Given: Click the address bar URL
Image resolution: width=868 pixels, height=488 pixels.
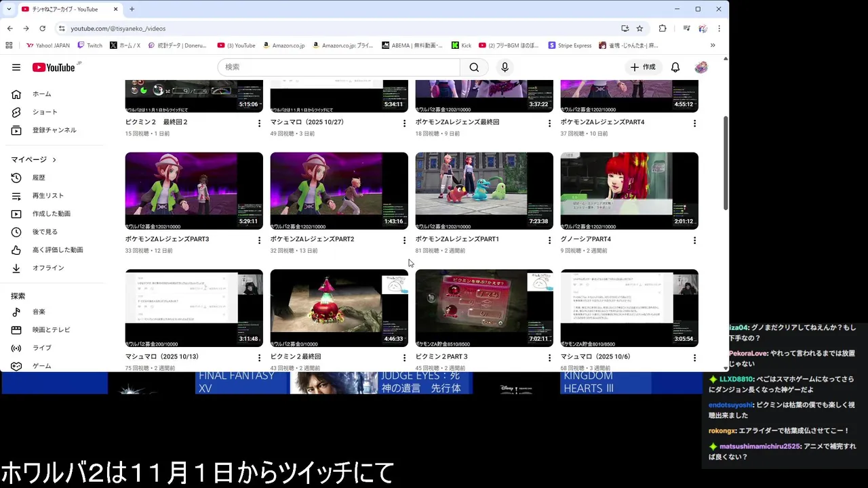Looking at the screenshot, I should (118, 28).
